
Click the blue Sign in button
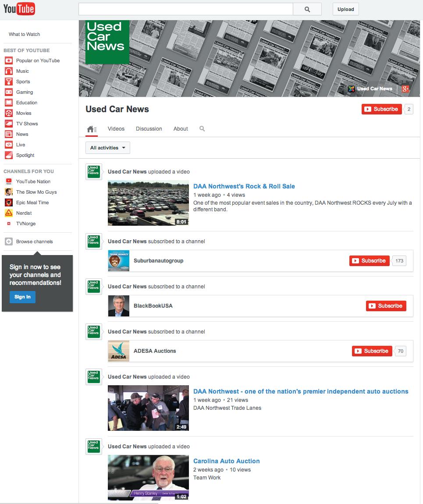pyautogui.click(x=22, y=297)
